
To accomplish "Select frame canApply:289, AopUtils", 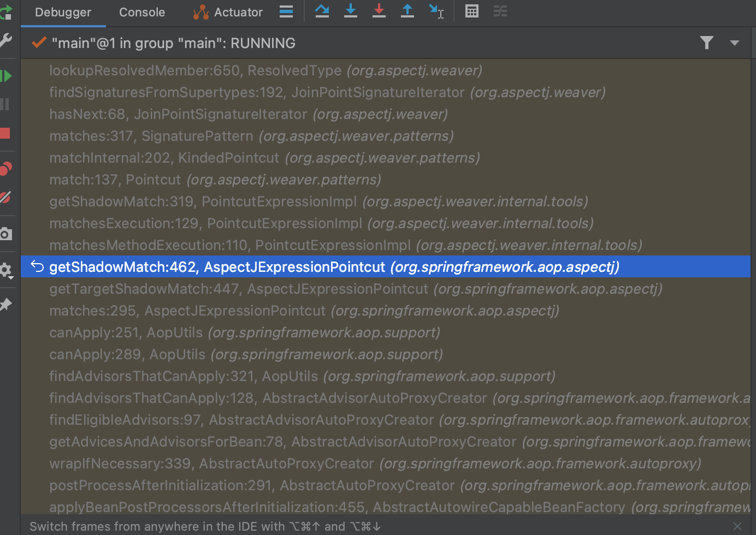I will click(385, 354).
